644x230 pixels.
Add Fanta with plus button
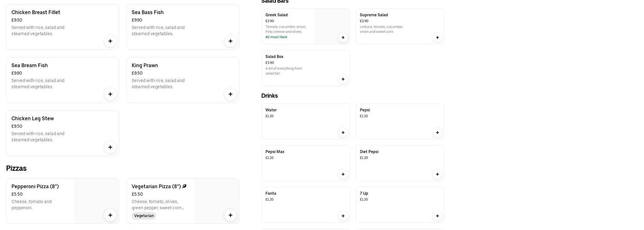click(343, 216)
